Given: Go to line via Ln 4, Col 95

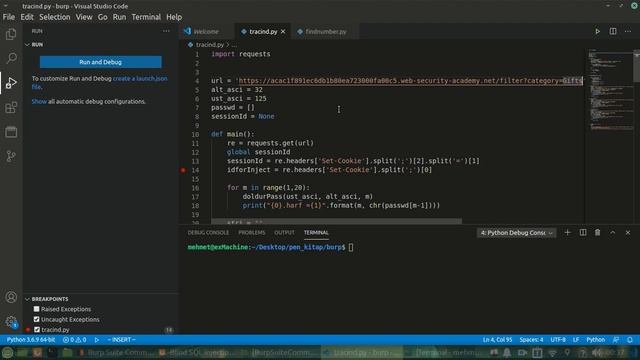Looking at the screenshot, I should click(497, 340).
